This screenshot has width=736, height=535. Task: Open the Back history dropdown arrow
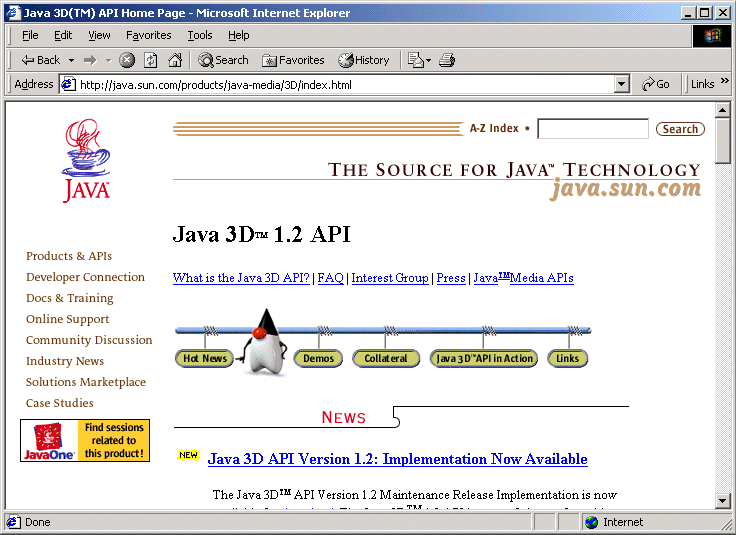(x=71, y=61)
